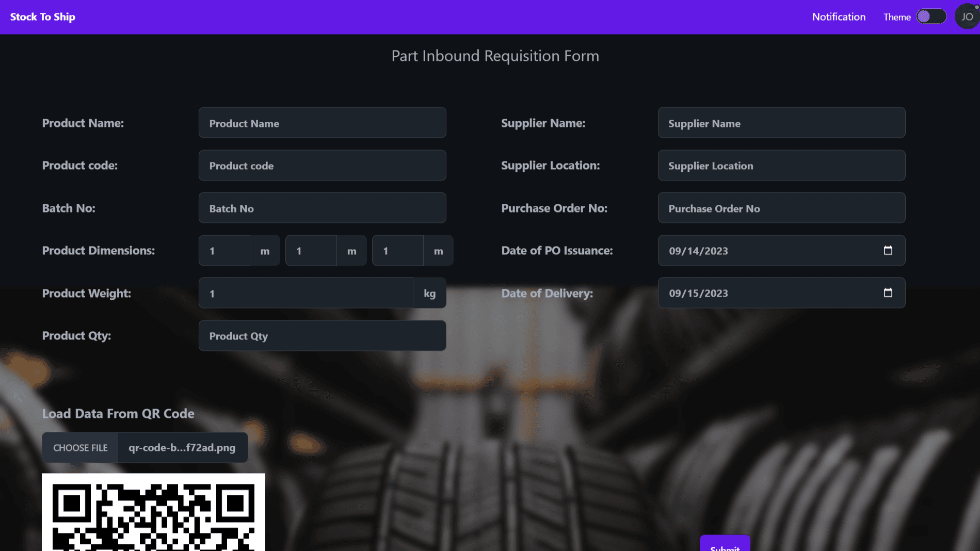The width and height of the screenshot is (980, 551).
Task: Focus the Supplier Location input field
Action: coord(781,166)
